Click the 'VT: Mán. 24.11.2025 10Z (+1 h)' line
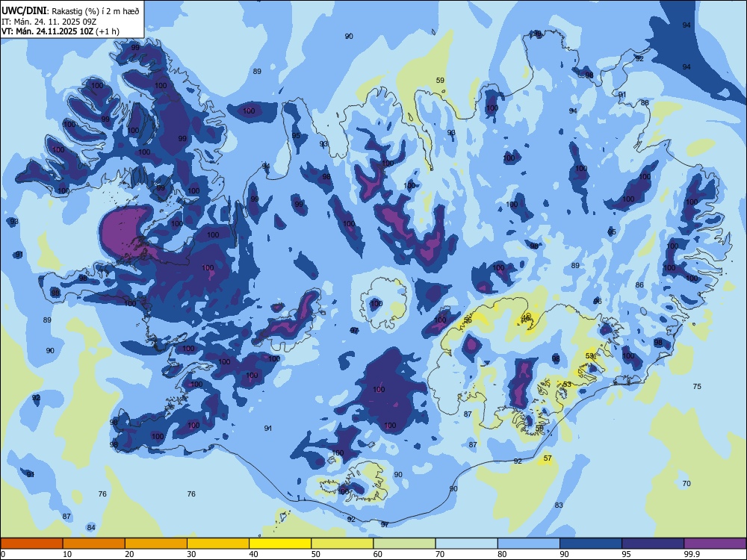The height and width of the screenshot is (560, 747). (x=61, y=31)
